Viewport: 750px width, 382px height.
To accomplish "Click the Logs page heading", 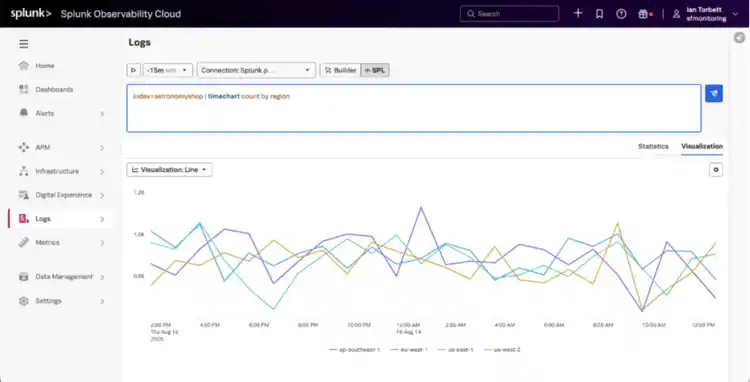I will [x=139, y=42].
